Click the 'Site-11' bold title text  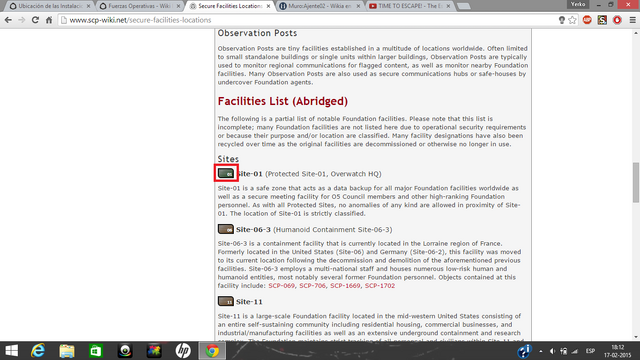249,302
